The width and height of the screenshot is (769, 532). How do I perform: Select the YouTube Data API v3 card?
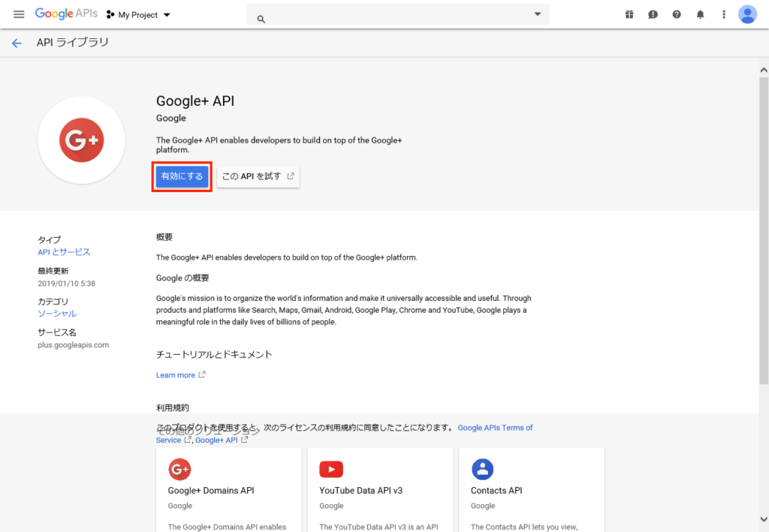pos(380,490)
